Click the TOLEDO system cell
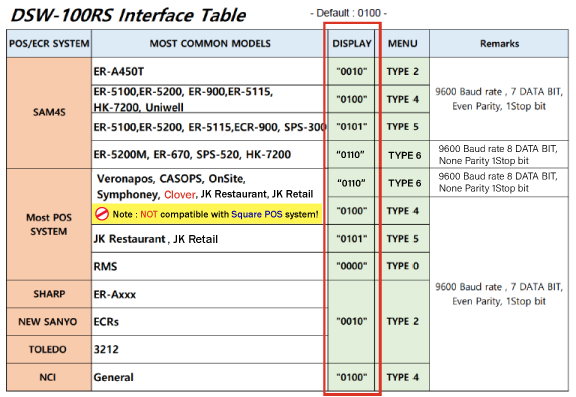Viewport: 576px width, 397px height. pos(49,349)
